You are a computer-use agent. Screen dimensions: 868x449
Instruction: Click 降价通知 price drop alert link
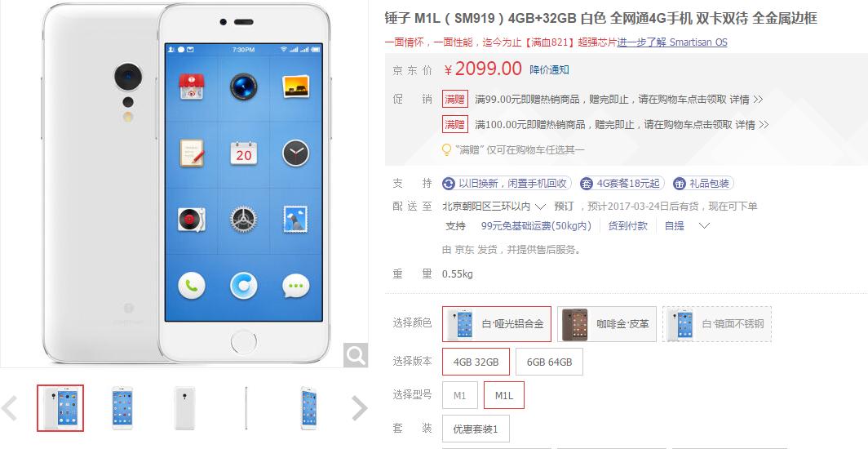click(549, 69)
